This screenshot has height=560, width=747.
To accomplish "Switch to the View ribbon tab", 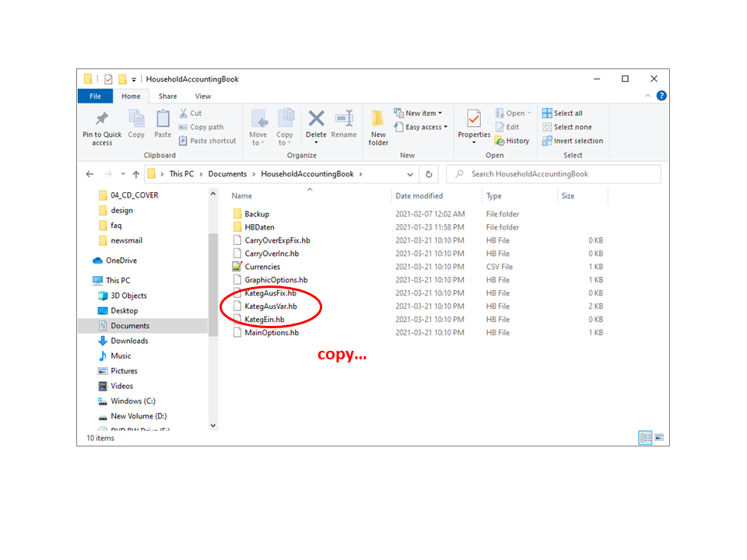I will tap(203, 96).
